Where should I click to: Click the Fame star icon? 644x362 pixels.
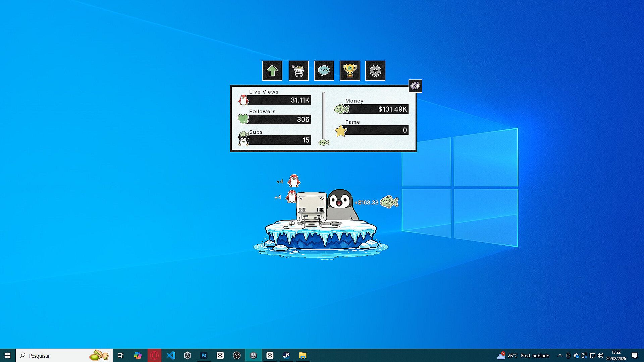point(341,131)
